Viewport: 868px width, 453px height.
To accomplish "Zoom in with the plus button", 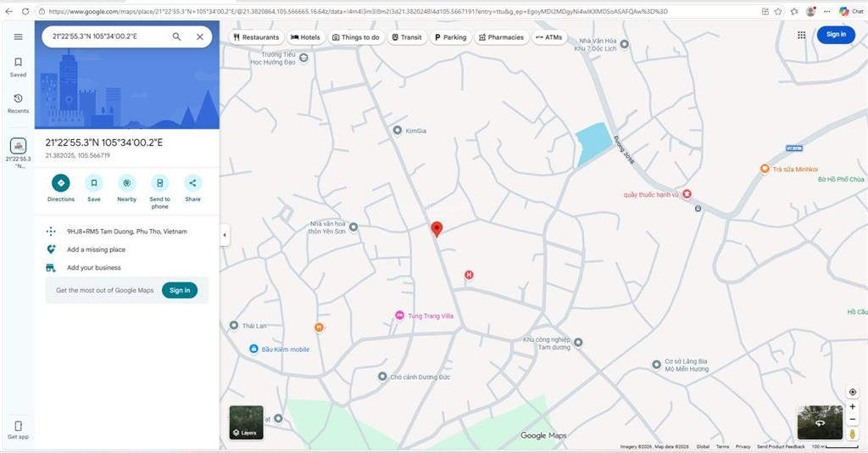I will (x=853, y=406).
